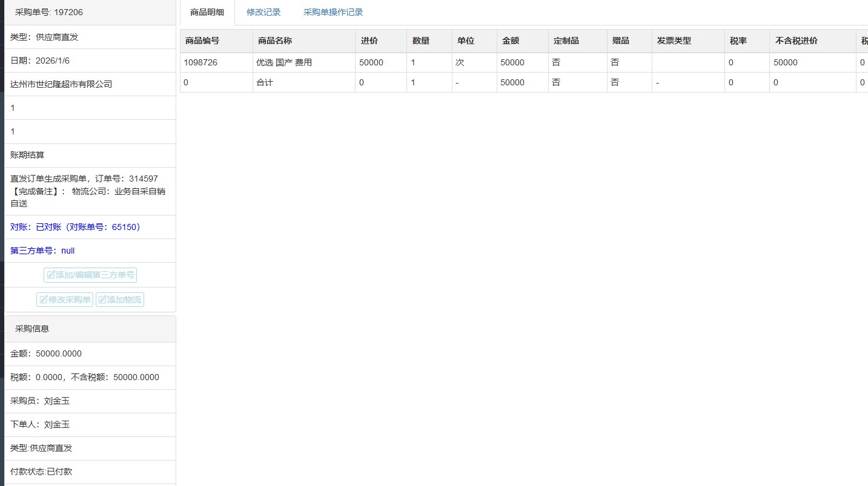Click the blue 对账单号 65150 text
The image size is (868, 486).
tap(75, 227)
